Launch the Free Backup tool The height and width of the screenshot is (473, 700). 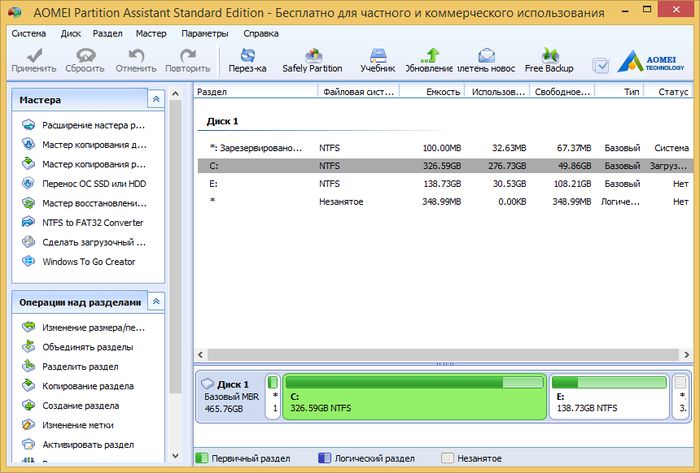point(549,60)
